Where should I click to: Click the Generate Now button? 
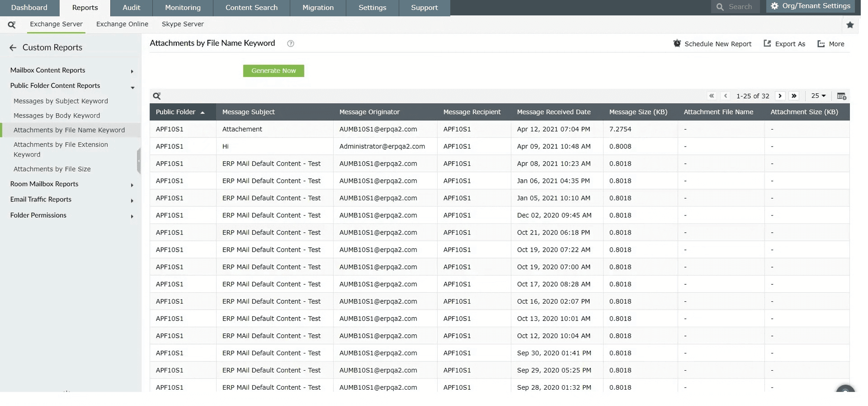[274, 71]
